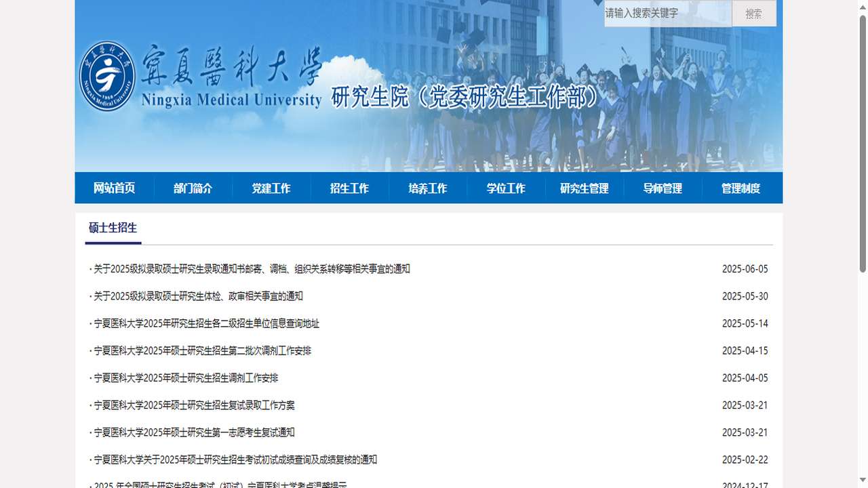Select 管理制度 from the navigation bar
868x488 pixels.
pyautogui.click(x=741, y=188)
